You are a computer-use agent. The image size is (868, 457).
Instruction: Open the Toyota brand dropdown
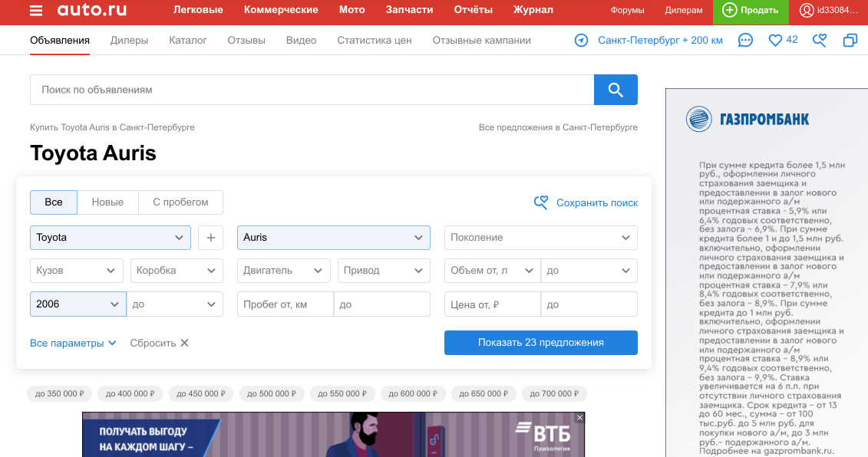[111, 238]
